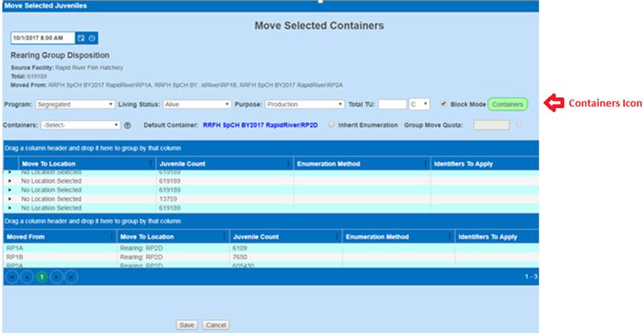The height and width of the screenshot is (333, 644).
Task: Go to the first page of results
Action: click(12, 277)
